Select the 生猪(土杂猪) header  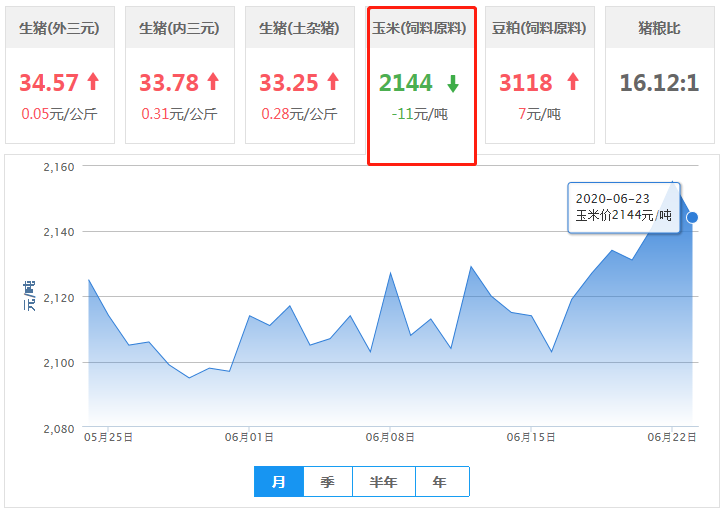click(300, 28)
